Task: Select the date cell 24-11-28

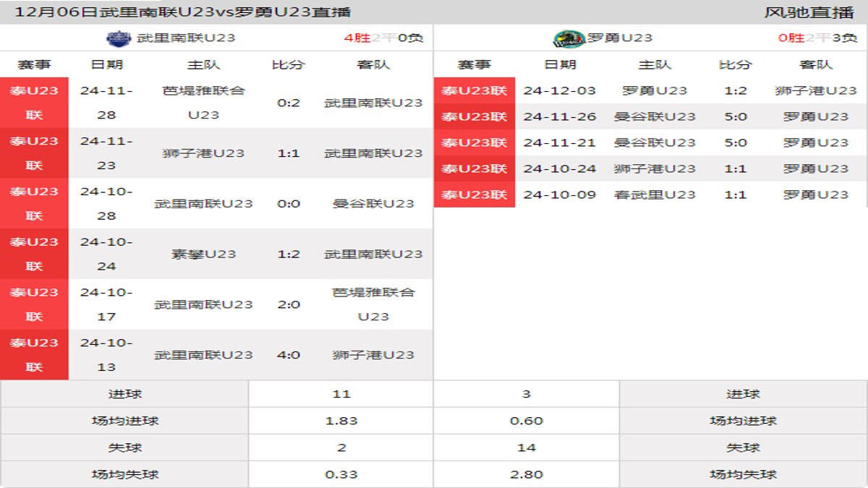Action: click(x=106, y=103)
